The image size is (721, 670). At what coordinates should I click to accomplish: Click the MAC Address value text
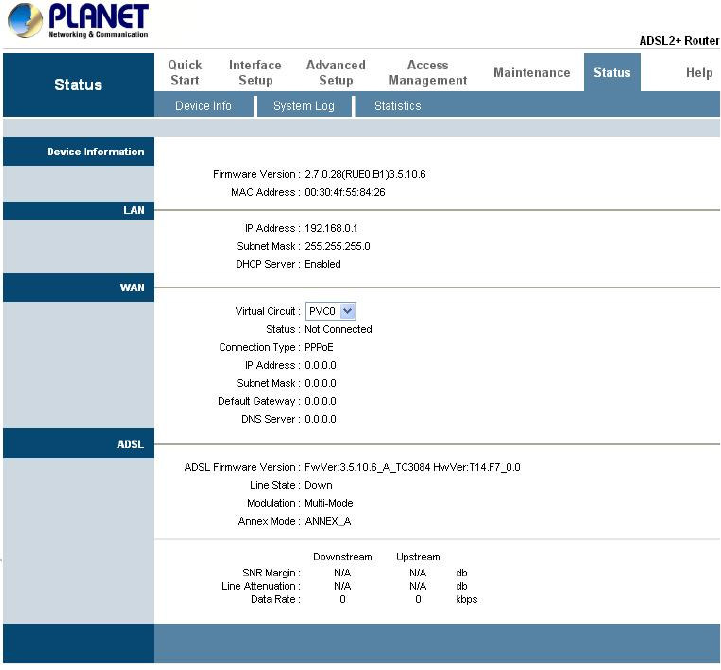click(x=345, y=192)
